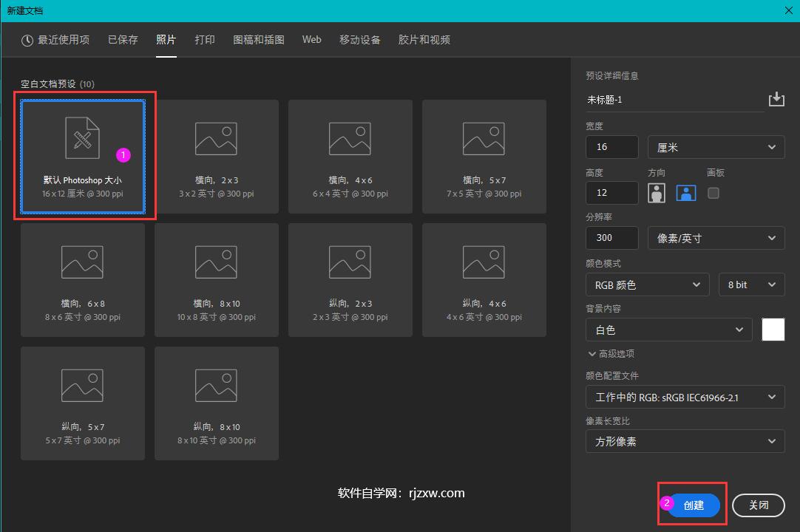
Task: Click the 默认 Photoshop 大小 document icon
Action: (x=82, y=138)
